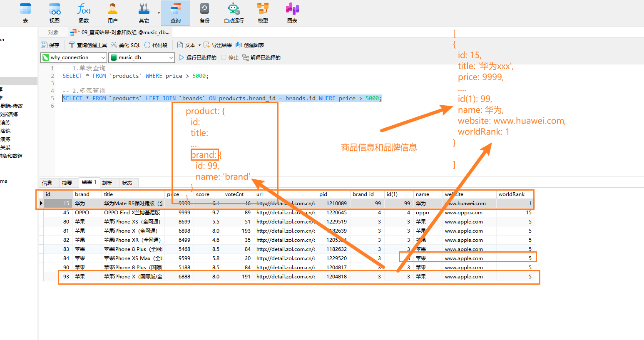Open 自动运行 automation icon

(x=234, y=13)
